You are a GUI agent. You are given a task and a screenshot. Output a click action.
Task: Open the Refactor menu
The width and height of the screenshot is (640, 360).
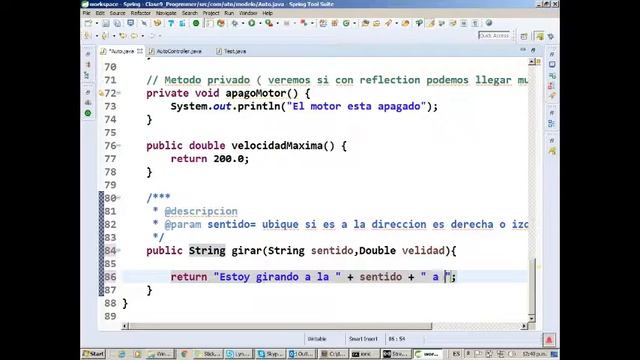coord(141,13)
